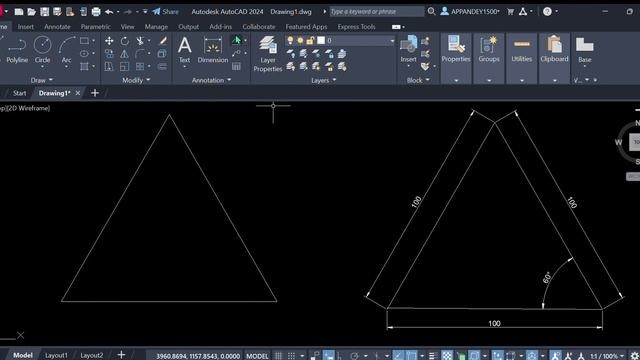Activate the Rotate tool

(124, 41)
